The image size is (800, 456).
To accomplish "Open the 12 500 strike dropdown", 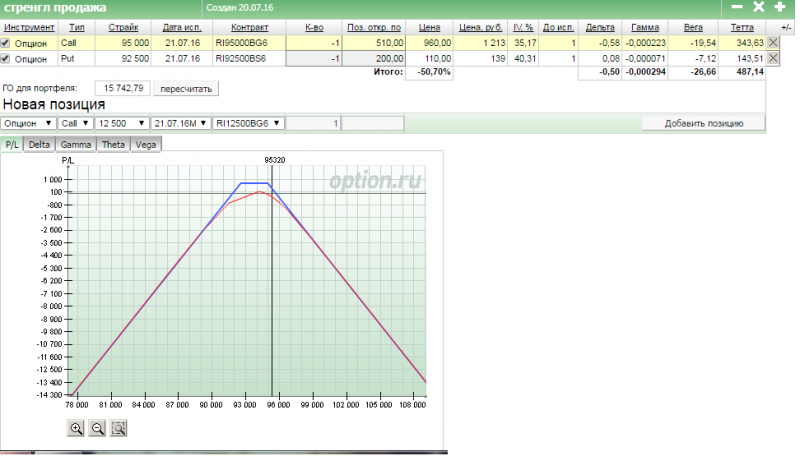I will [x=121, y=123].
